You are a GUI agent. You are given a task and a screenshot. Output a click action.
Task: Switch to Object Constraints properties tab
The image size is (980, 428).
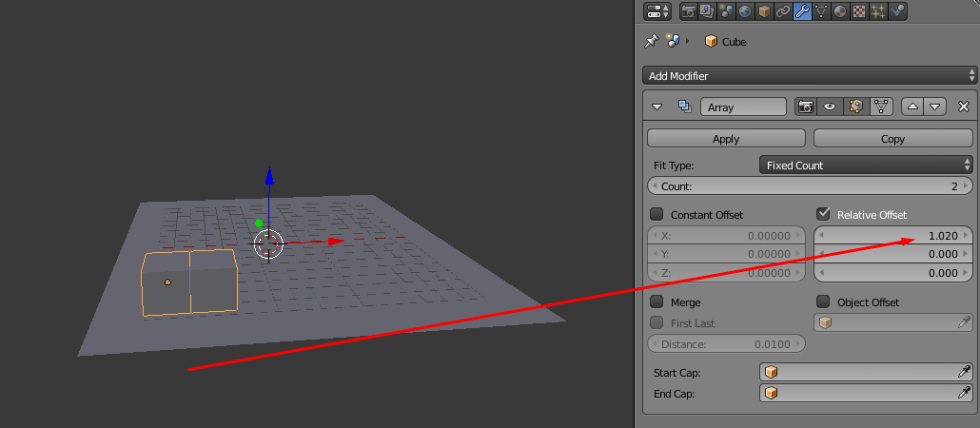pyautogui.click(x=782, y=10)
